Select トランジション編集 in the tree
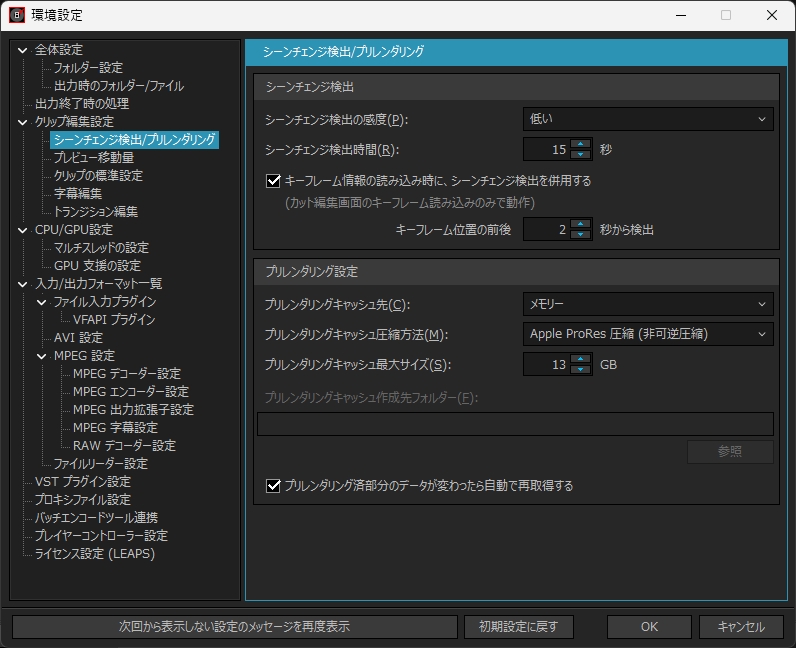Image resolution: width=796 pixels, height=648 pixels. pyautogui.click(x=96, y=212)
